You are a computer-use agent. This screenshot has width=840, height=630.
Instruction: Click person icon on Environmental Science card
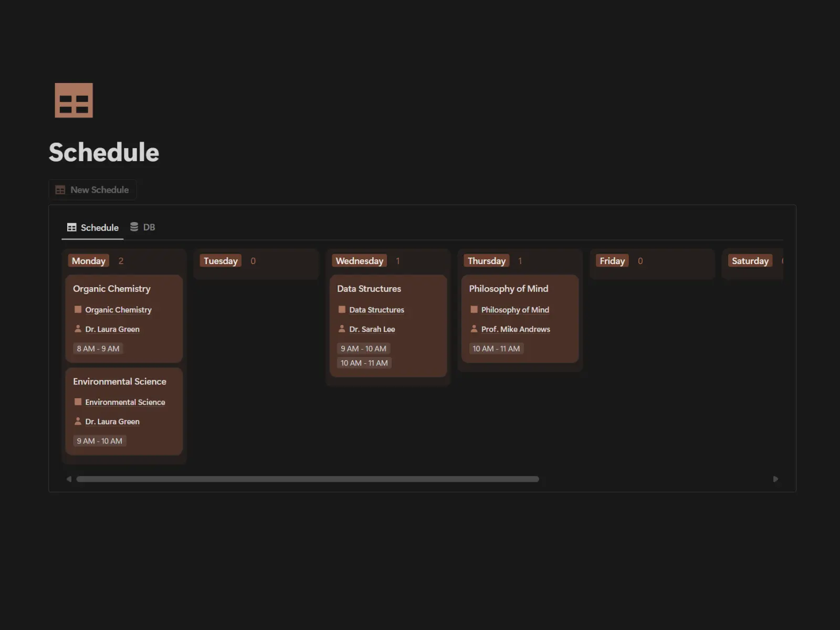tap(78, 421)
